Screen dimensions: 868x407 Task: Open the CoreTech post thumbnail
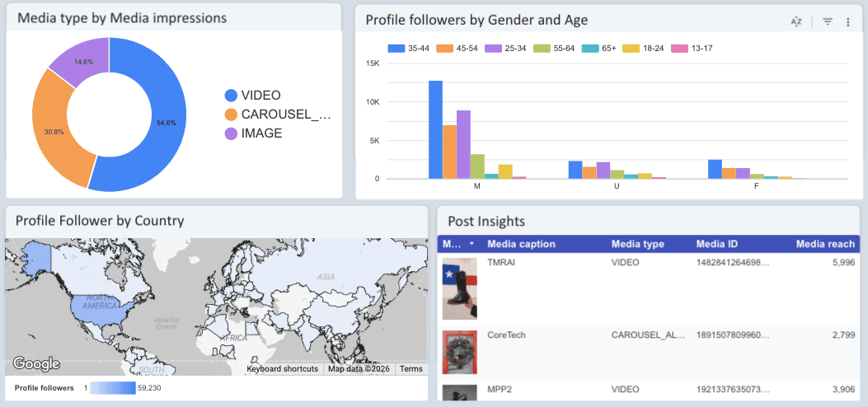coord(459,353)
